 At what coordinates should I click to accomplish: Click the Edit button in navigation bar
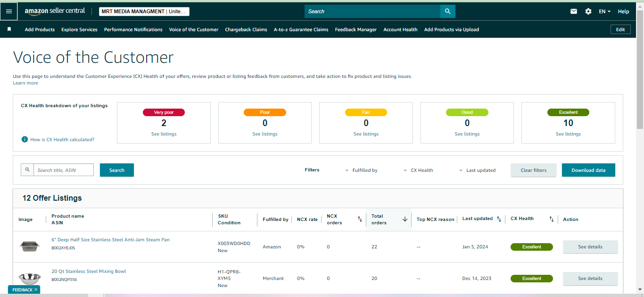[x=620, y=29]
